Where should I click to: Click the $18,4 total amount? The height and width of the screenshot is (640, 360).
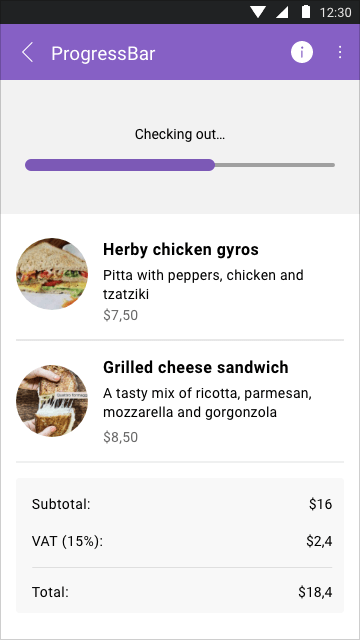315,592
